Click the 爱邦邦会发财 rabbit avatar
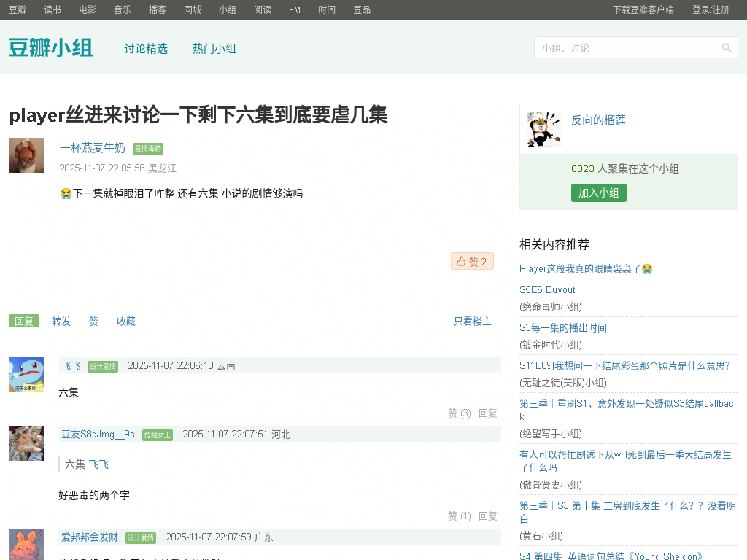The height and width of the screenshot is (560, 747). 26,545
